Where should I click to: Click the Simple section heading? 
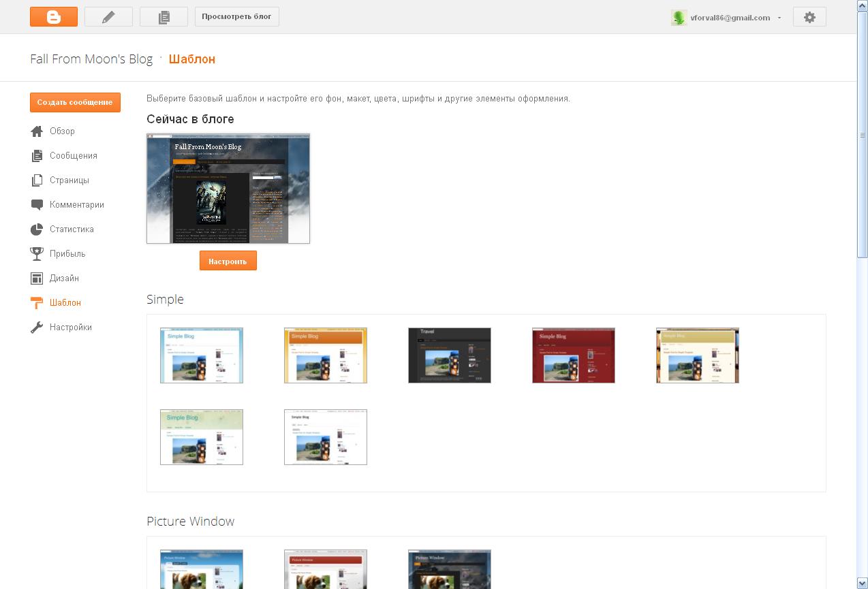click(x=165, y=300)
